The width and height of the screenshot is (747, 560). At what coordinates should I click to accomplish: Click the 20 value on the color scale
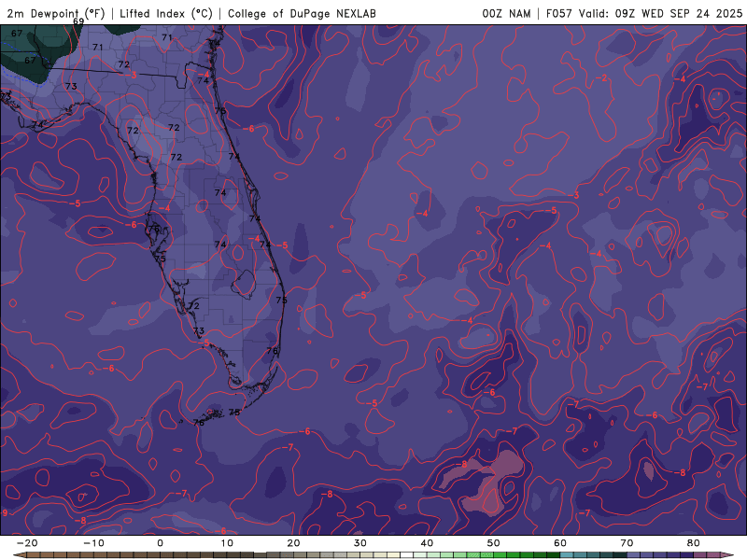pos(293,543)
